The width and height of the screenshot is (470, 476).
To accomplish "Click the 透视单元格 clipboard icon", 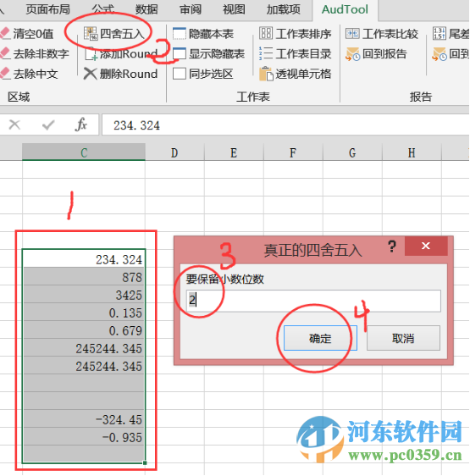I will point(266,74).
